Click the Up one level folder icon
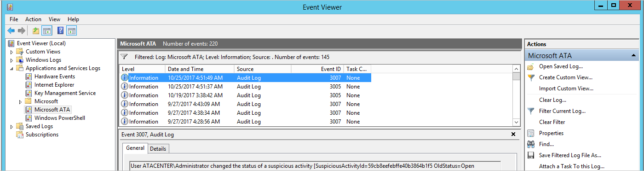644x171 pixels. [x=35, y=31]
